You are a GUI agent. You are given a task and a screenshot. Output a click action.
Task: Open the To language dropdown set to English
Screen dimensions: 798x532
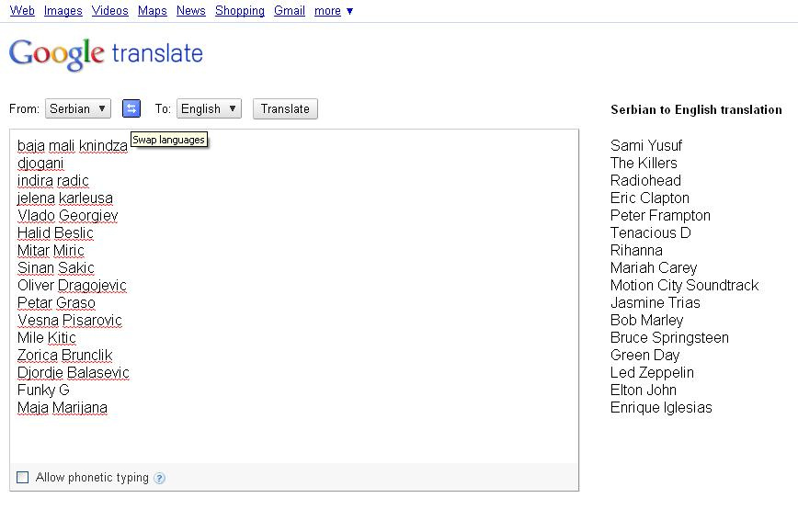[209, 108]
